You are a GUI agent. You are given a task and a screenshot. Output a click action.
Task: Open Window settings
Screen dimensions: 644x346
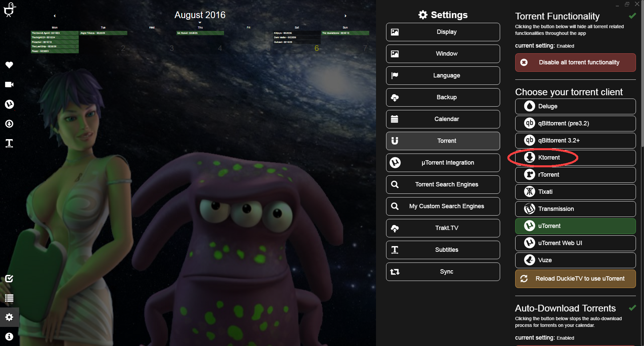[443, 54]
